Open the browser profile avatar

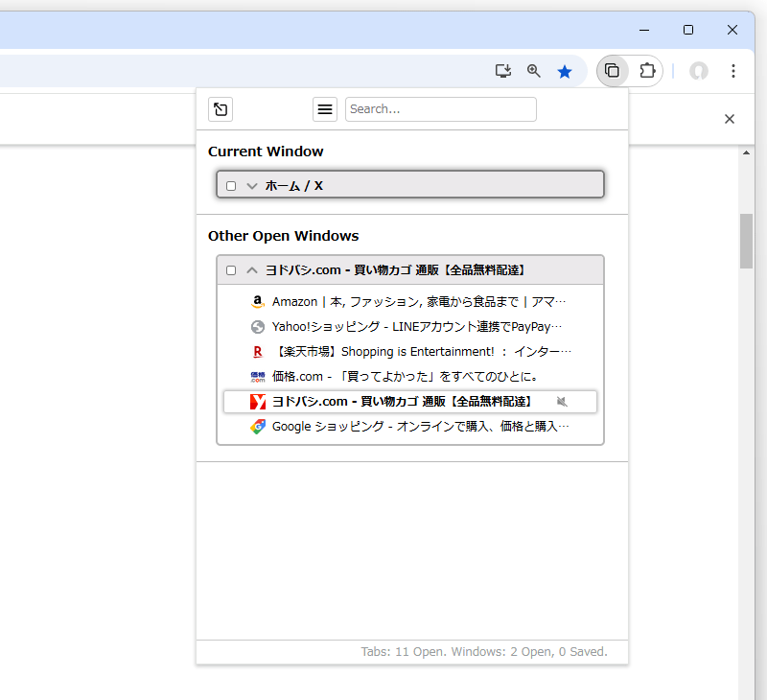pos(699,71)
